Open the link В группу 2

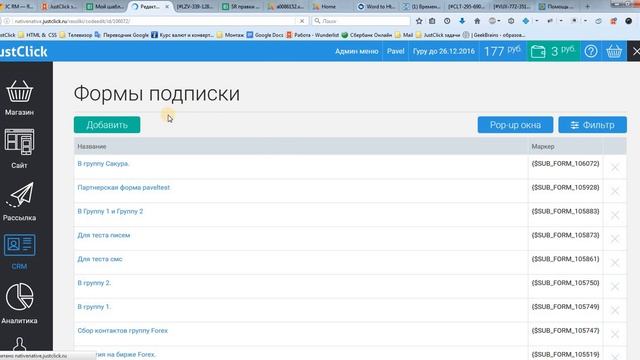pyautogui.click(x=94, y=283)
